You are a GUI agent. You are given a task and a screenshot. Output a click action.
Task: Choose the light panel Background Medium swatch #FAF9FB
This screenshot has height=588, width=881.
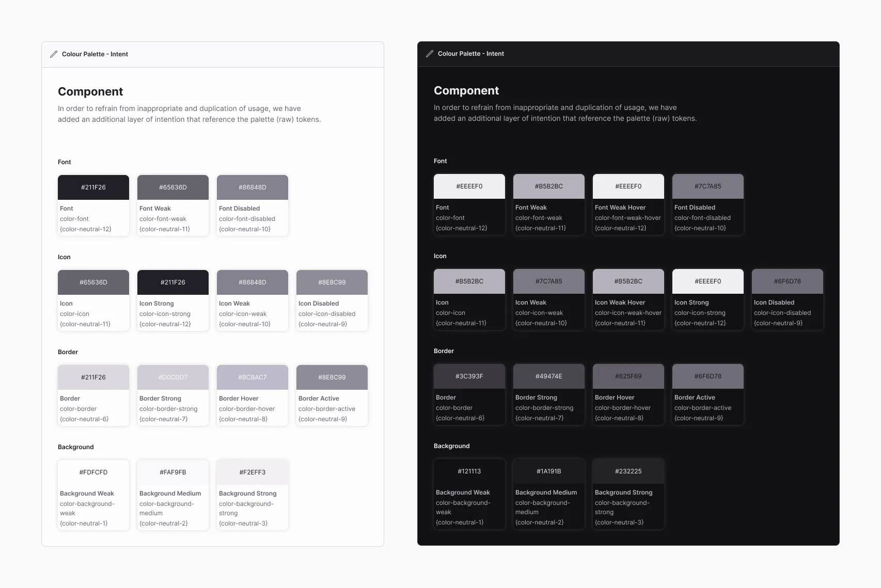coord(173,472)
